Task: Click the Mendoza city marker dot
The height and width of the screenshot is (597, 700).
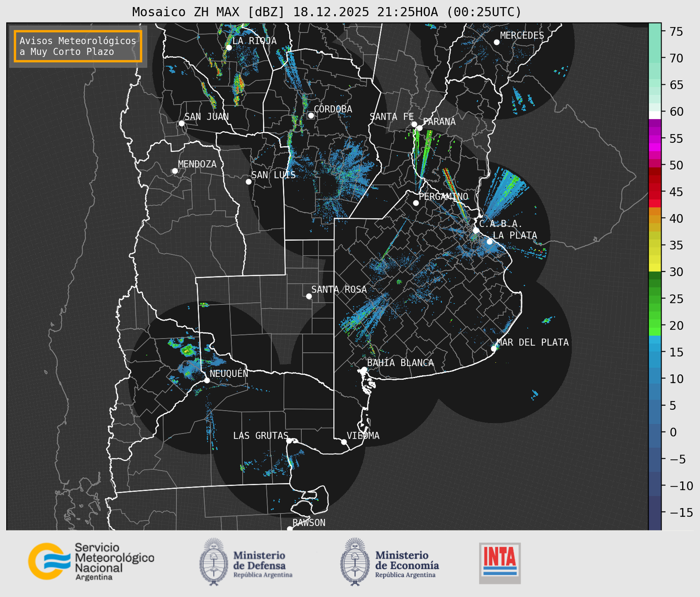Action: point(175,171)
